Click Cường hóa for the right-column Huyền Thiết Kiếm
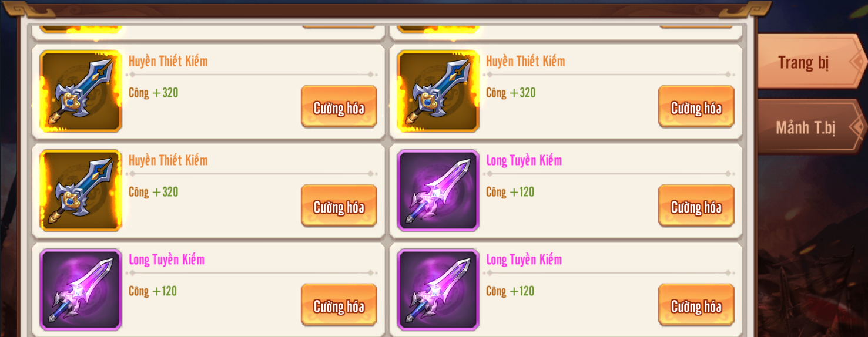Image resolution: width=868 pixels, height=337 pixels. [x=696, y=107]
